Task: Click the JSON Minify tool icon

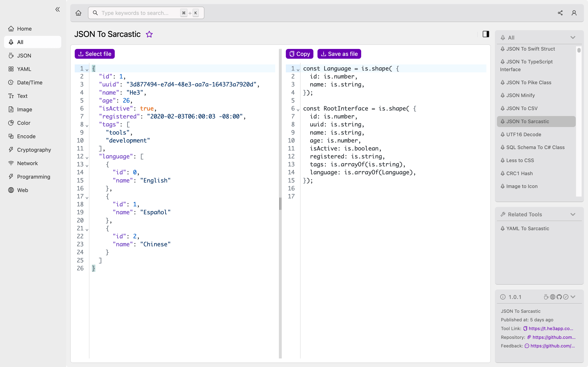Action: (x=503, y=95)
